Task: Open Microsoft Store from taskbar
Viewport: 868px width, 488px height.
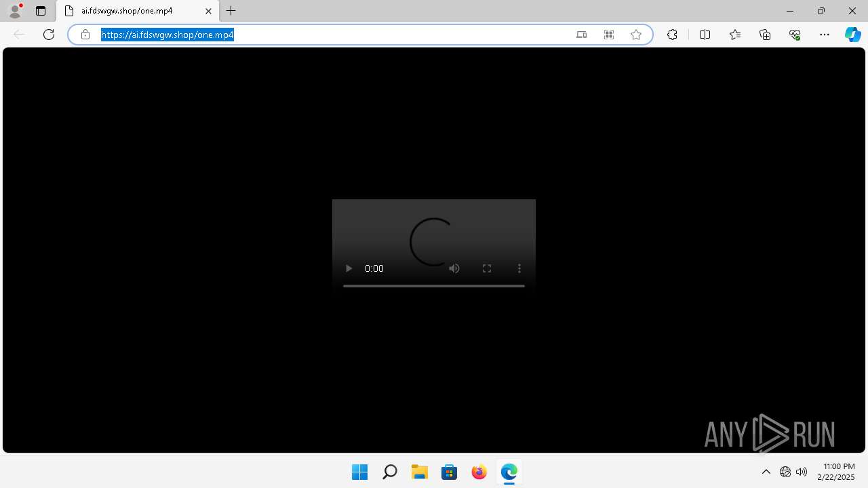Action: (449, 472)
